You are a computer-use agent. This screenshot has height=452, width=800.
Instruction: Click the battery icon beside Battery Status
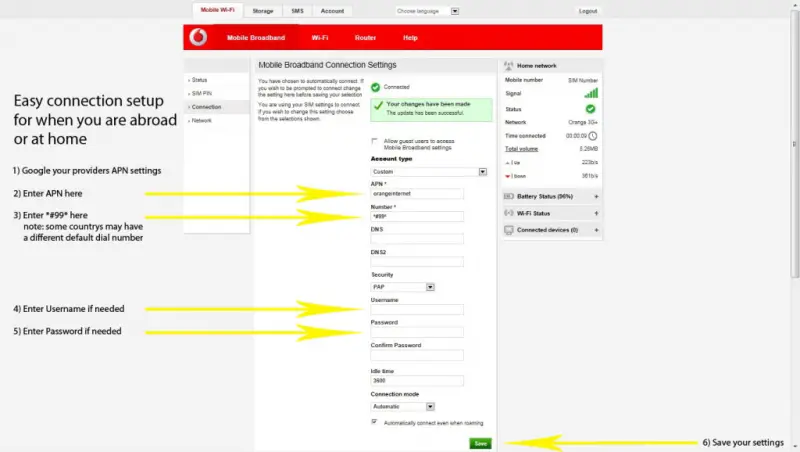[509, 196]
